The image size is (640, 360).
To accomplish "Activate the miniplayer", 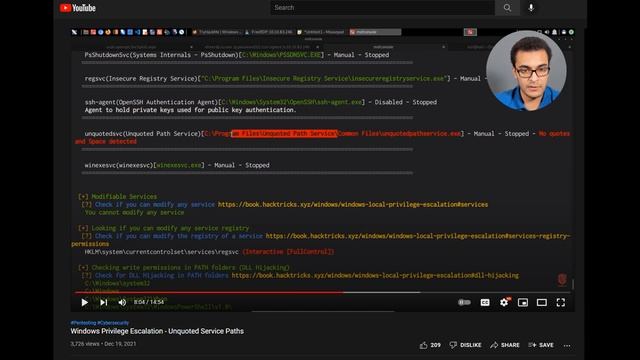I will (523, 302).
